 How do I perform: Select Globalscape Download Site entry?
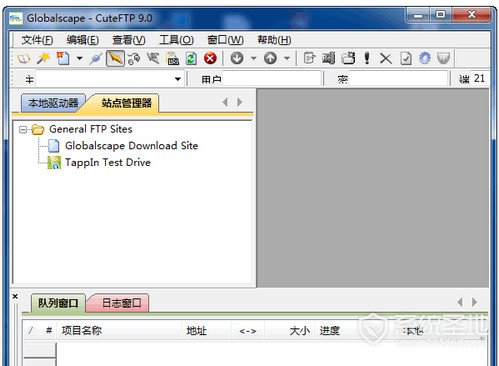[x=132, y=146]
